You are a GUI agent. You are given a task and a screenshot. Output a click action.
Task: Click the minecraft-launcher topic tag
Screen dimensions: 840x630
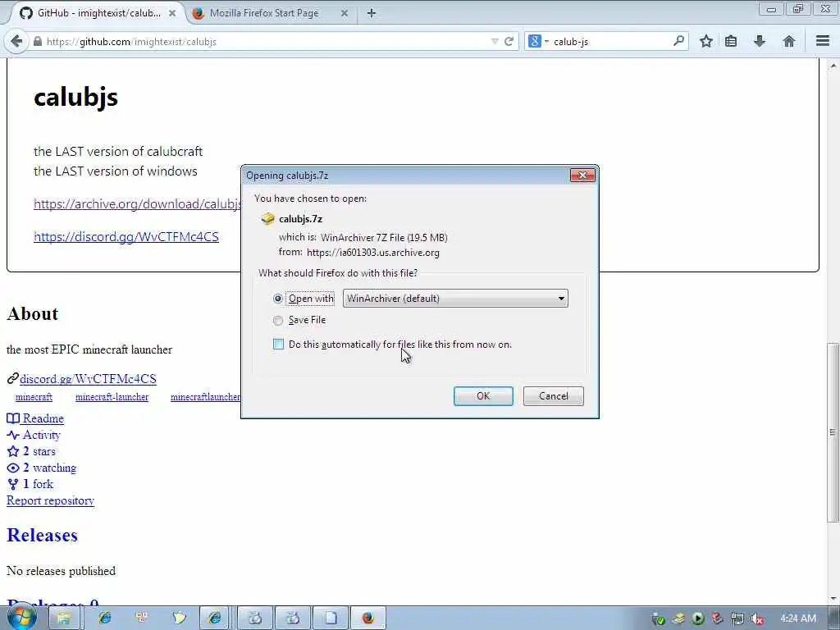(112, 397)
